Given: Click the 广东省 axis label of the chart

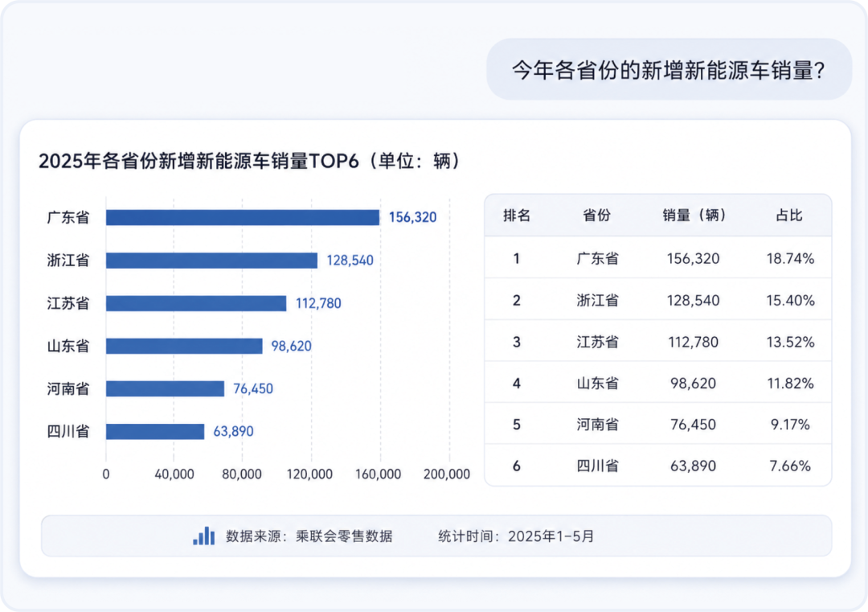Looking at the screenshot, I should tap(68, 217).
